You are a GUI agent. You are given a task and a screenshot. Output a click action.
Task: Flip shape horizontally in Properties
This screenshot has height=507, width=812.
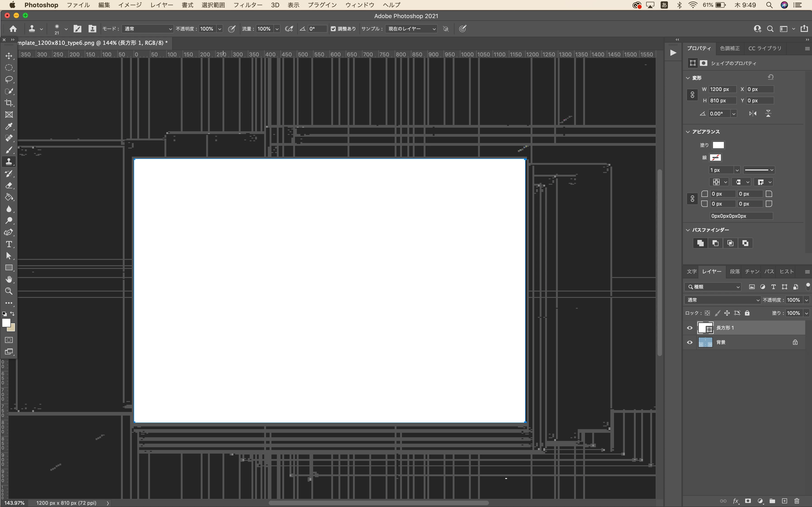point(753,114)
